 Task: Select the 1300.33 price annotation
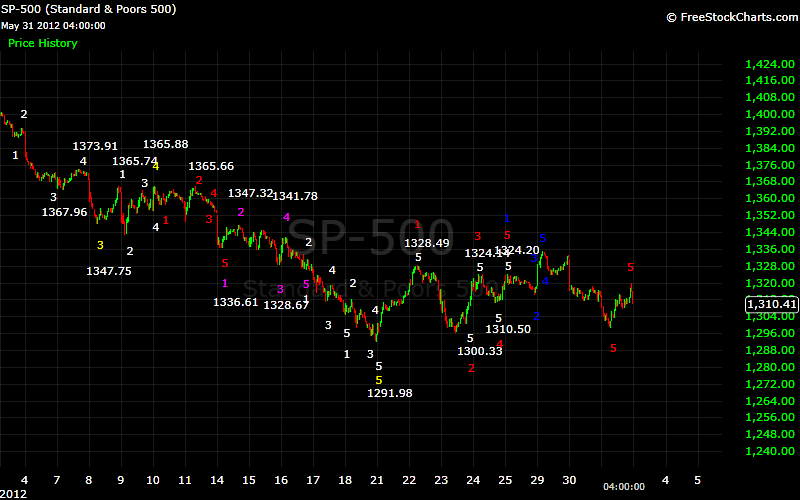click(480, 351)
